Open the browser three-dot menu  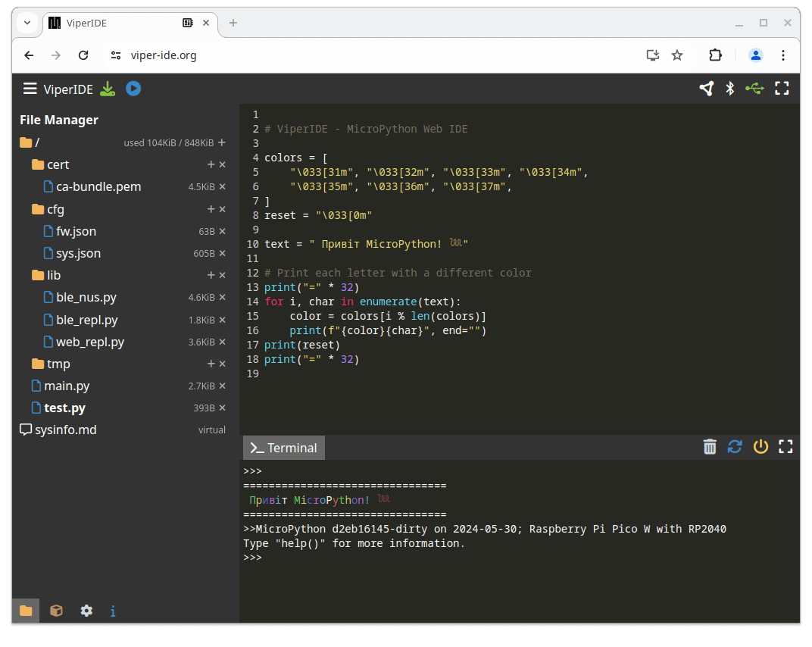coord(783,55)
